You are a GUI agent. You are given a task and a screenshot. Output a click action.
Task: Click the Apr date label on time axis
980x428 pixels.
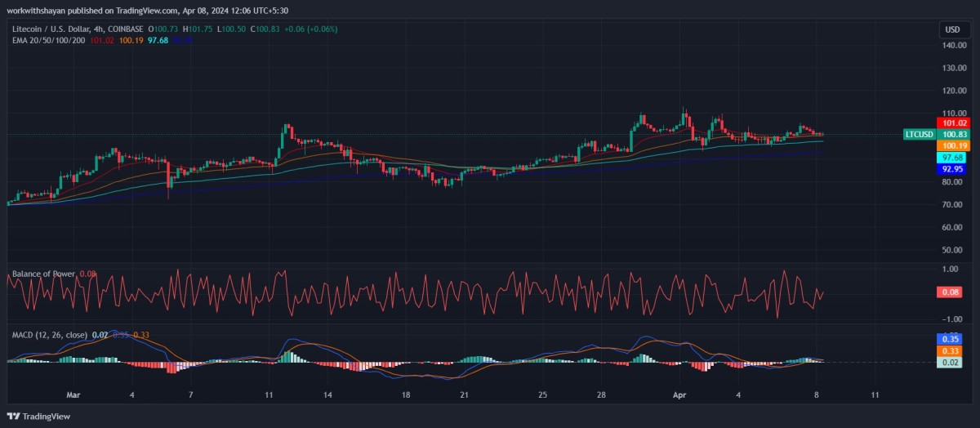679,395
